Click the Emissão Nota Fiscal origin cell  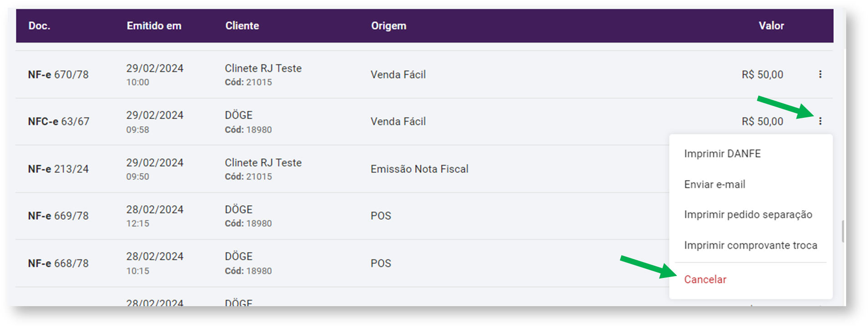[419, 169]
